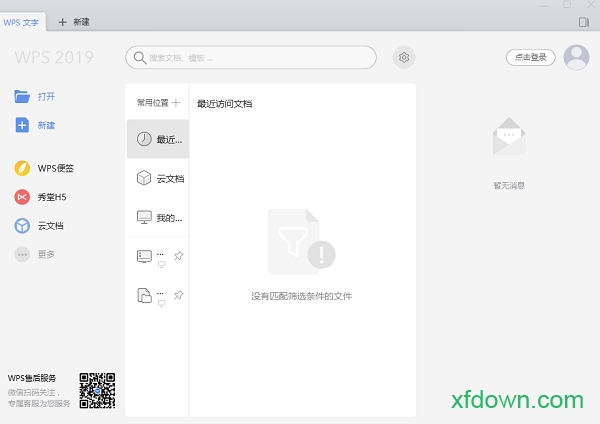This screenshot has height=424, width=600.
Task: Click the 暂无消息 text
Action: click(509, 186)
